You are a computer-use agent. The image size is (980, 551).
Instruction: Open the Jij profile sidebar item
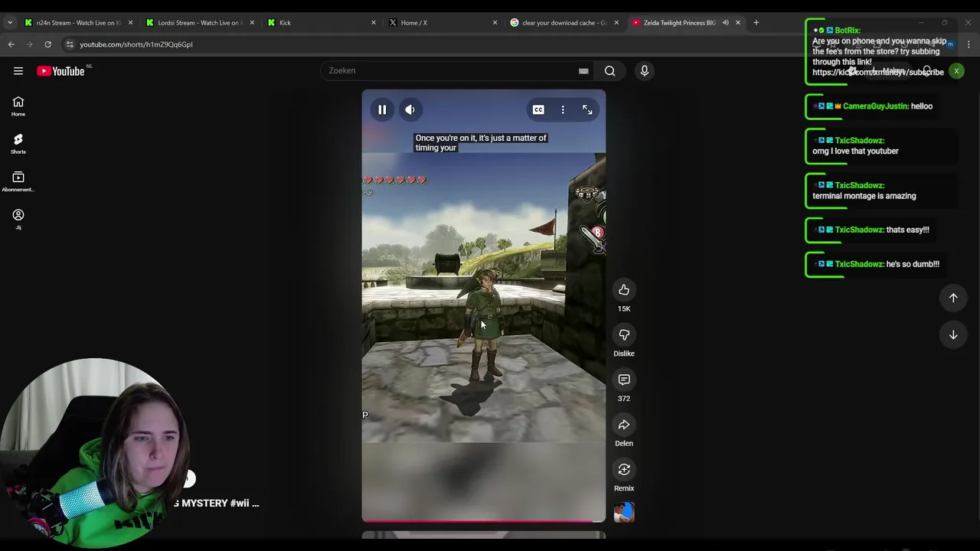(x=18, y=219)
